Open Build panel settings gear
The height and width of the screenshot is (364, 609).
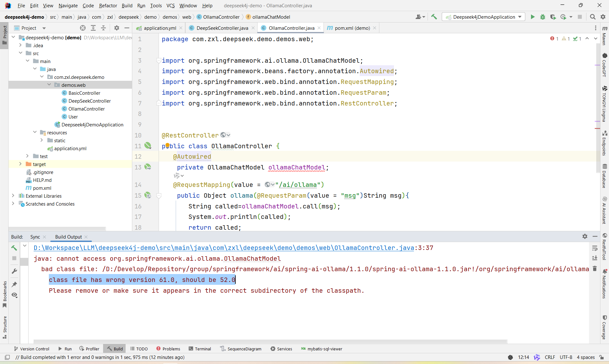tap(585, 237)
